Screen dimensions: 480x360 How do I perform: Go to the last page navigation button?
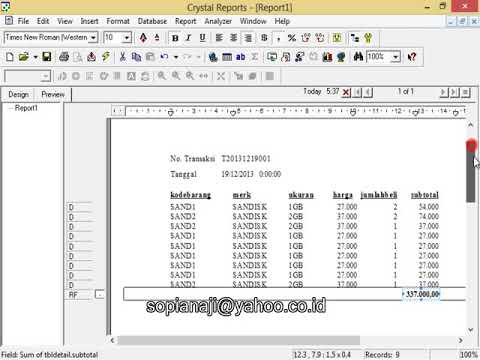point(454,92)
